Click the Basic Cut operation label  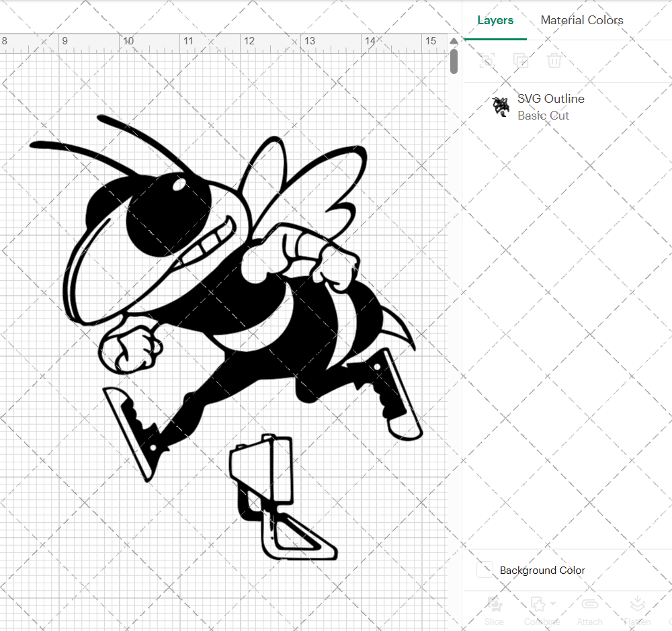coord(543,116)
